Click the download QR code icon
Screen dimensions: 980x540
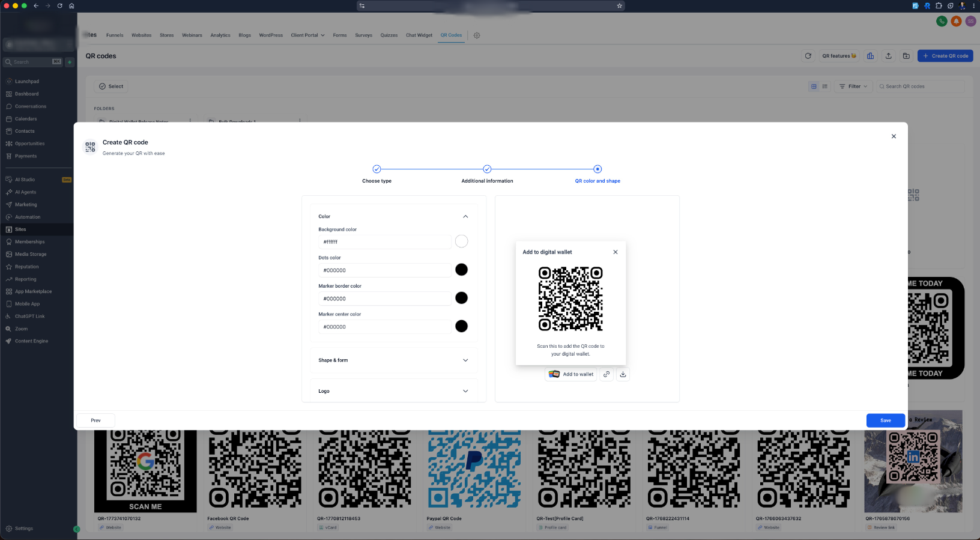coord(623,374)
